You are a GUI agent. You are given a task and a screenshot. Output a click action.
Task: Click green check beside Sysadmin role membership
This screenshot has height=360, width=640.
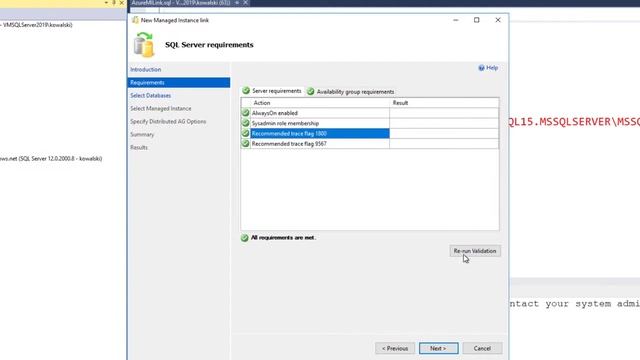[245, 123]
